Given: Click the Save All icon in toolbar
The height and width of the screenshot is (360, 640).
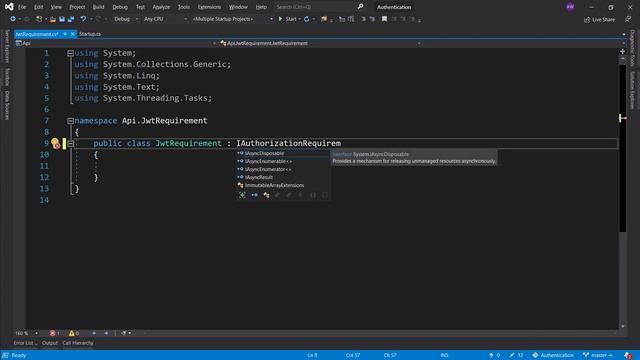Looking at the screenshot, I should click(71, 19).
